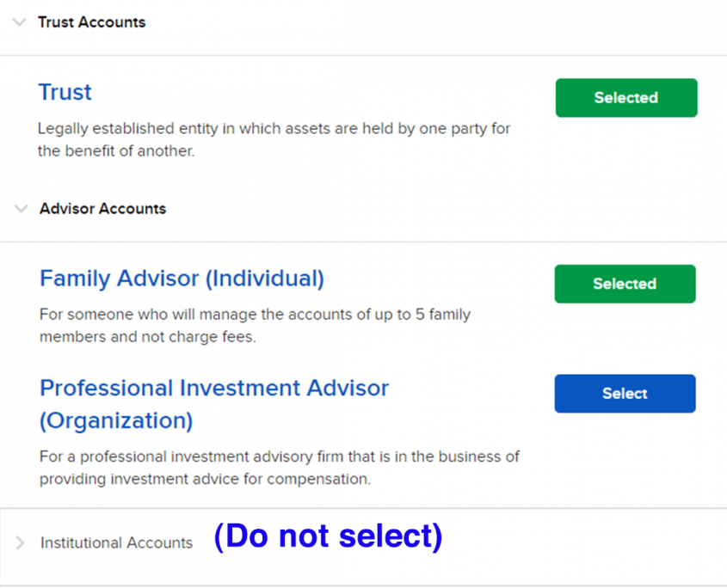This screenshot has height=588, width=727.
Task: Open the Professional Investment Advisor title link
Action: point(214,388)
